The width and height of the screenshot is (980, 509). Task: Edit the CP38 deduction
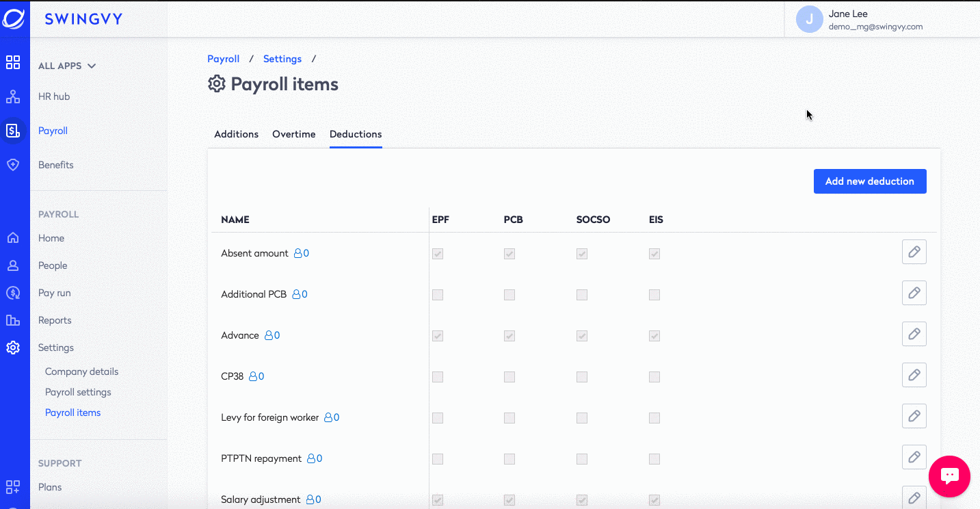coord(914,375)
